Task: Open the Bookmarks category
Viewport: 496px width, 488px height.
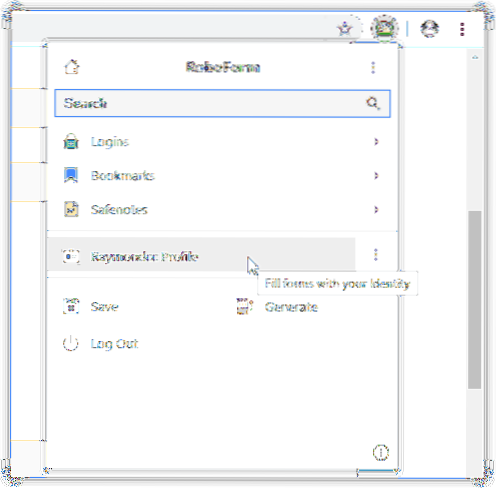Action: (x=222, y=176)
